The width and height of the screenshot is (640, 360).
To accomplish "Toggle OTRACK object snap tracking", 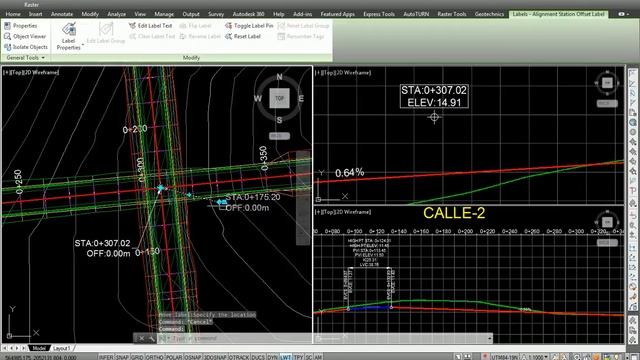I will [x=239, y=357].
